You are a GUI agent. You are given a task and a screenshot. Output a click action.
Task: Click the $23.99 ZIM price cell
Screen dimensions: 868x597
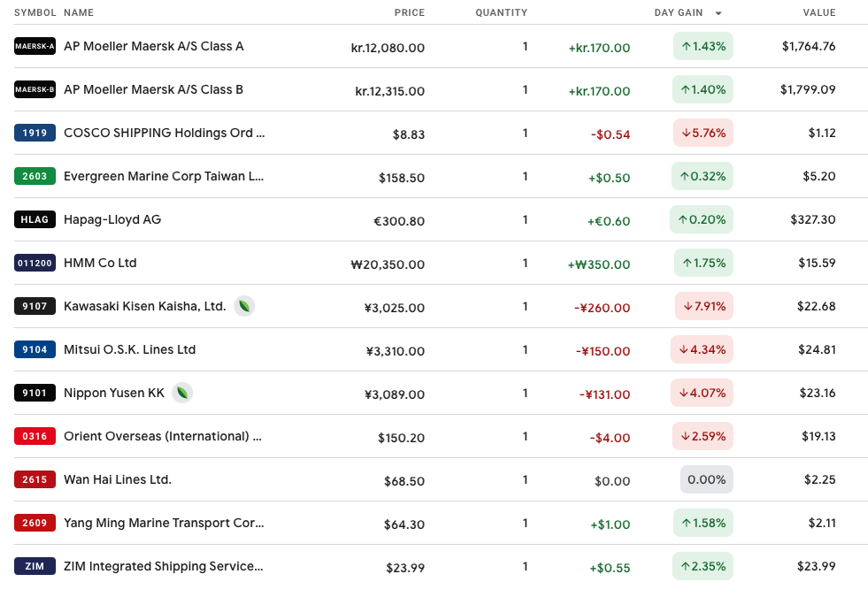click(405, 568)
